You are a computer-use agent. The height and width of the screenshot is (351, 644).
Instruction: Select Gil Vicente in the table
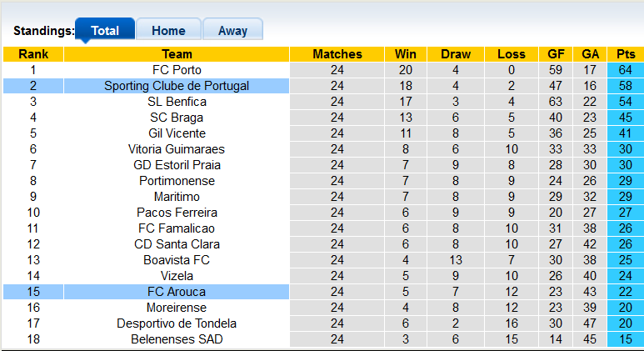(x=177, y=133)
